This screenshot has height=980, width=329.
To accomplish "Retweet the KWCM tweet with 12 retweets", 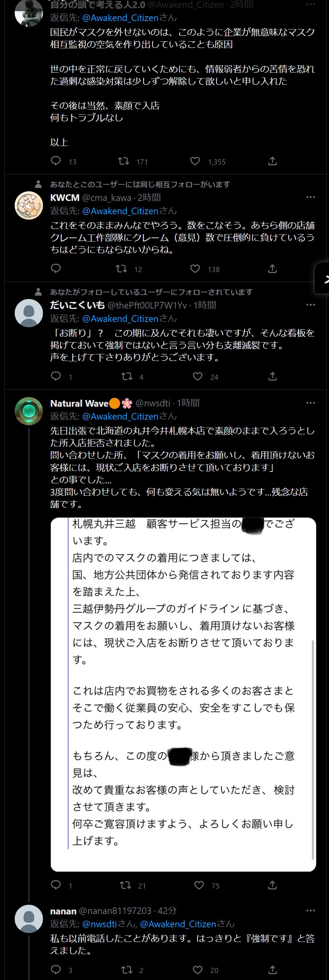I will (121, 268).
